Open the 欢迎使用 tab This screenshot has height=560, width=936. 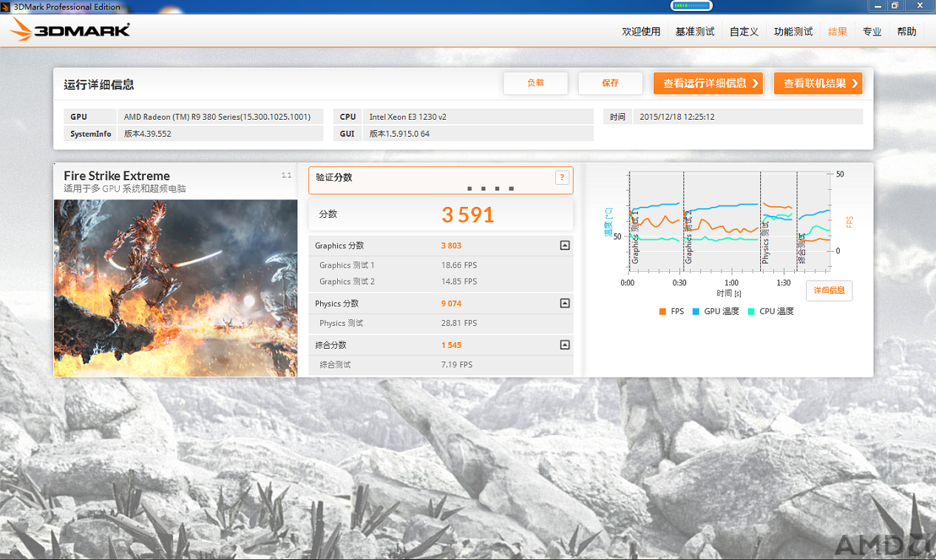click(x=641, y=32)
